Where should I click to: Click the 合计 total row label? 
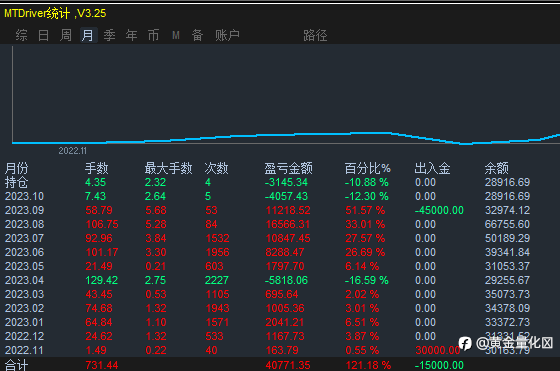[16, 365]
